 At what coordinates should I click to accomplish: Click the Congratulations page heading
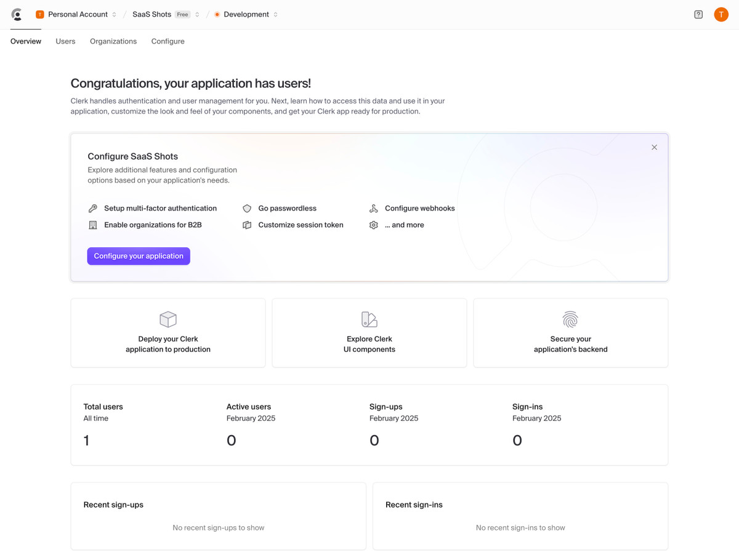tap(191, 83)
